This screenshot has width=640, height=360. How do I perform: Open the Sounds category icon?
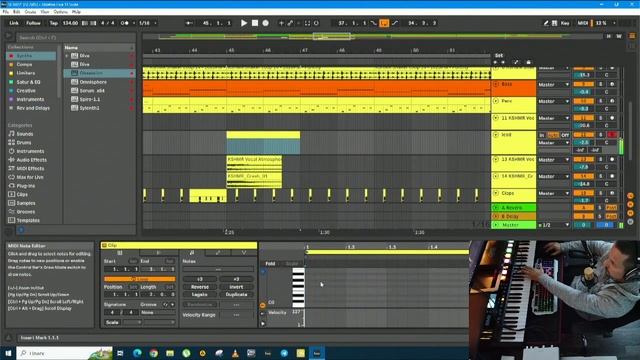coord(11,134)
